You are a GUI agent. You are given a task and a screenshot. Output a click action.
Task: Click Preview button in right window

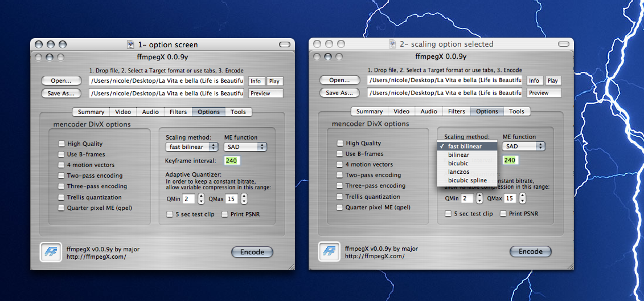(544, 93)
